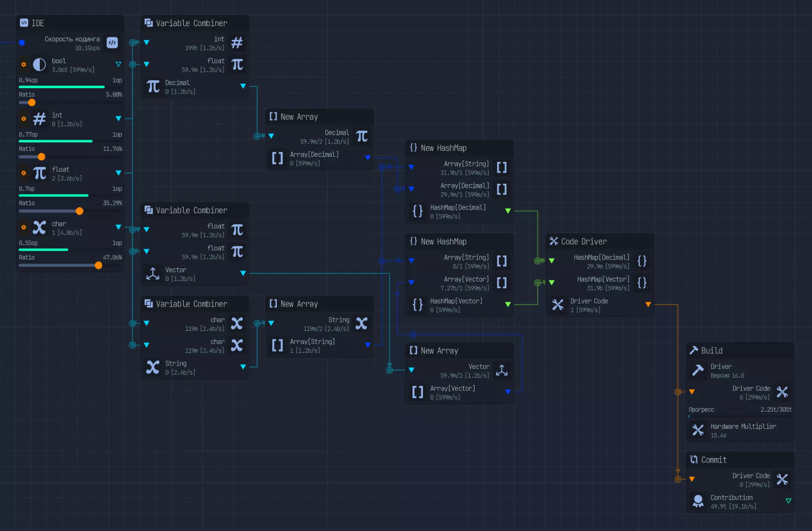Screen dimensions: 812x531
Task: Click the half-circle bool icon in IDE
Action: (39, 64)
